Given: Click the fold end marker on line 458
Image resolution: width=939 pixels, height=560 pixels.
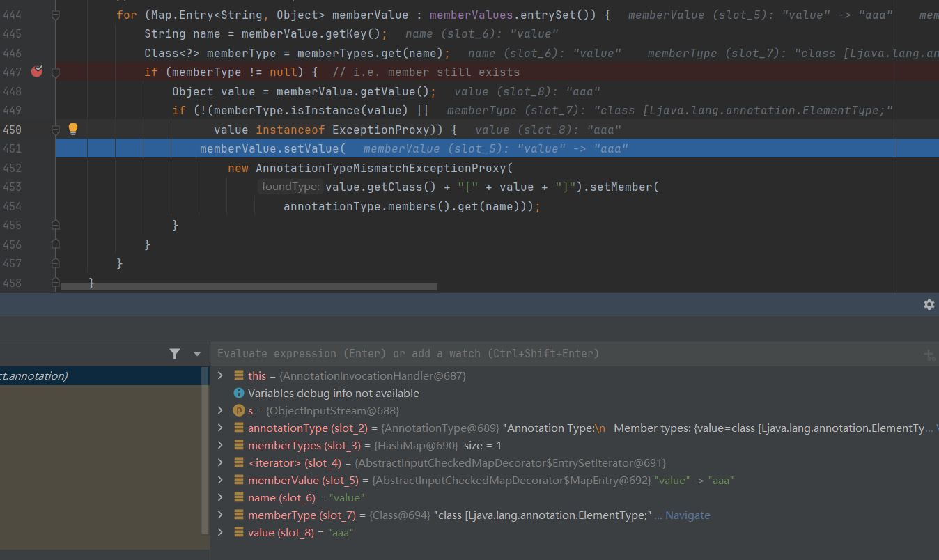Looking at the screenshot, I should click(x=56, y=283).
